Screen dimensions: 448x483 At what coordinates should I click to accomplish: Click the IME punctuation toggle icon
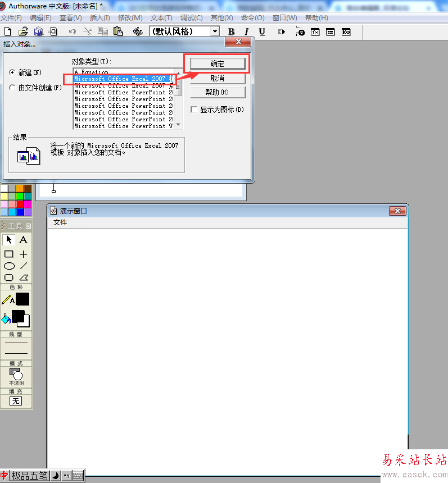[x=66, y=476]
